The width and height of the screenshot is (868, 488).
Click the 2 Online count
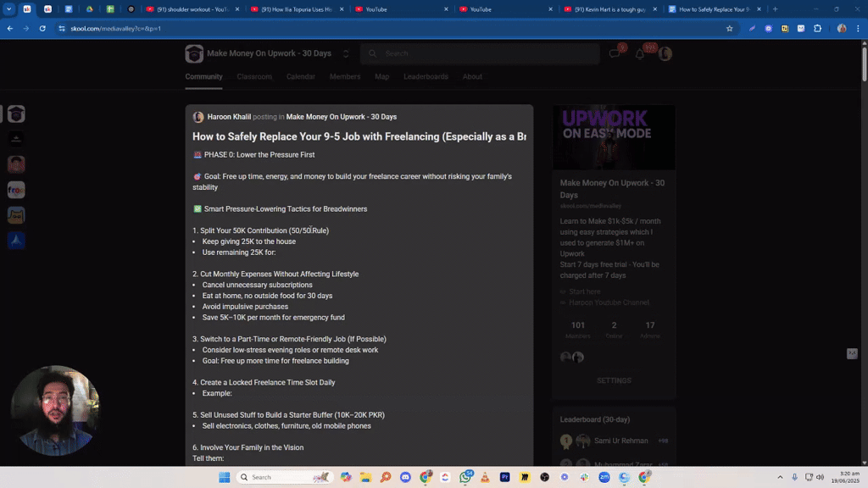pyautogui.click(x=614, y=330)
